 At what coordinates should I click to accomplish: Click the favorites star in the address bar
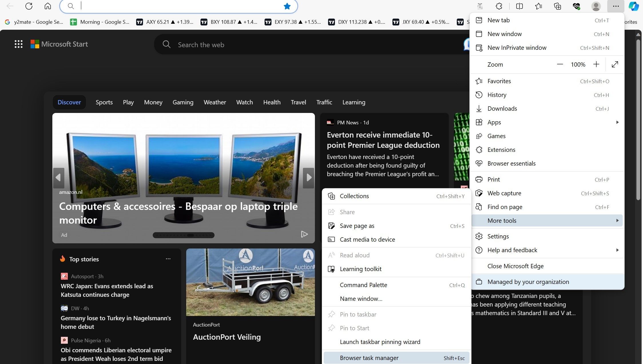(x=287, y=6)
